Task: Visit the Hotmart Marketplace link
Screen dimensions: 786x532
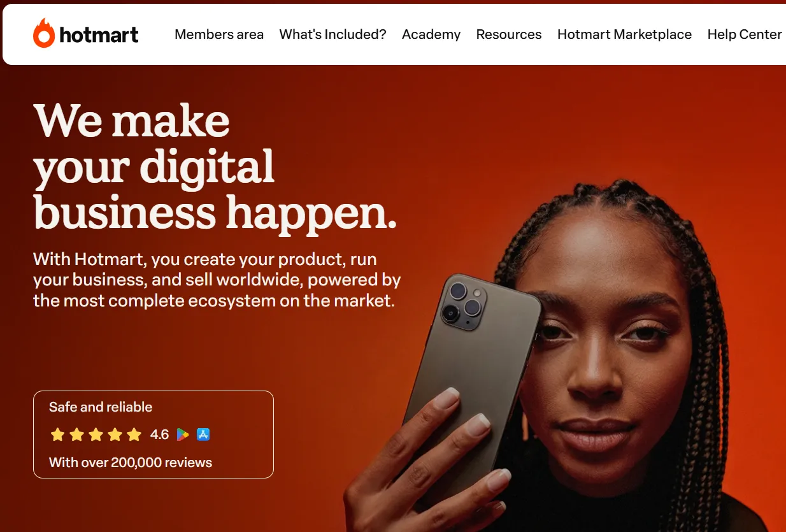Action: [624, 34]
